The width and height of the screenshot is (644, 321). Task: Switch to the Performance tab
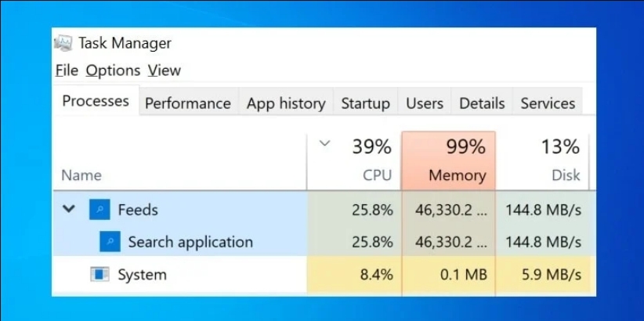click(x=188, y=103)
